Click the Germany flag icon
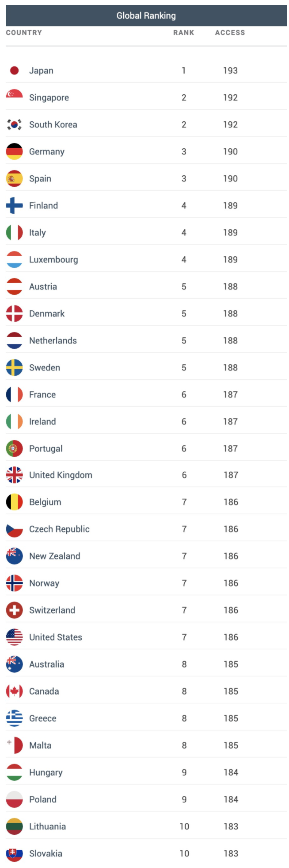Image resolution: width=289 pixels, height=868 pixels. tap(15, 151)
